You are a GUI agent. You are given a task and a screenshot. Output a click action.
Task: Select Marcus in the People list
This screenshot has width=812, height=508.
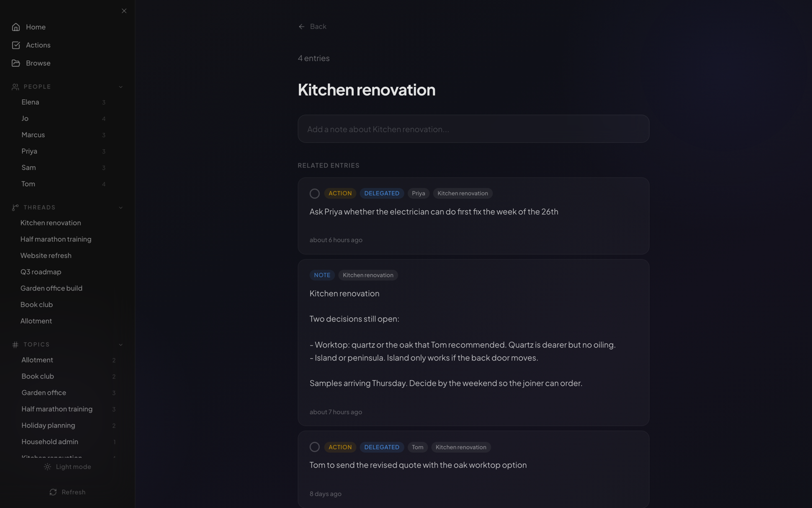click(x=63, y=135)
